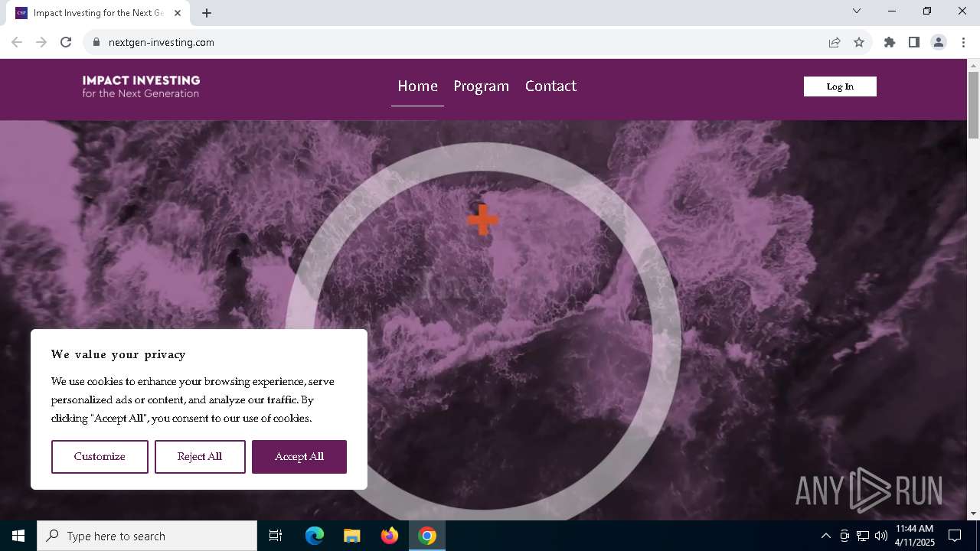Open the Windows Start menu

[18, 536]
